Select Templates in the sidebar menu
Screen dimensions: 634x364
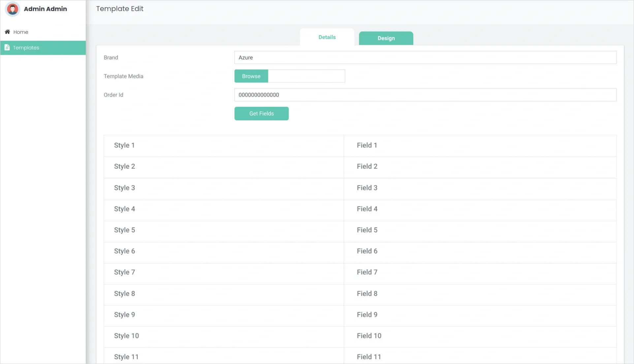click(25, 47)
